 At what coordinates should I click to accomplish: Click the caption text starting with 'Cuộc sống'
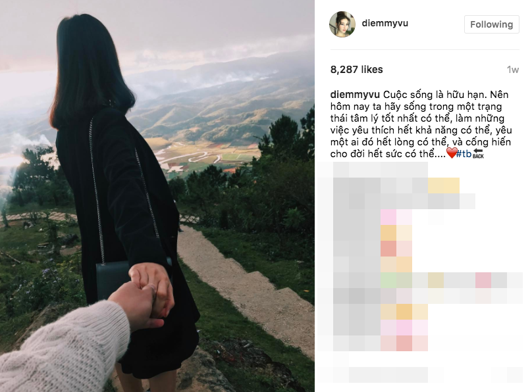point(421,124)
